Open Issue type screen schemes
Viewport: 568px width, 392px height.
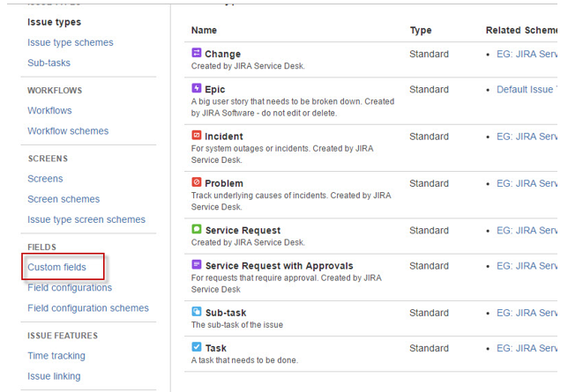pyautogui.click(x=86, y=219)
